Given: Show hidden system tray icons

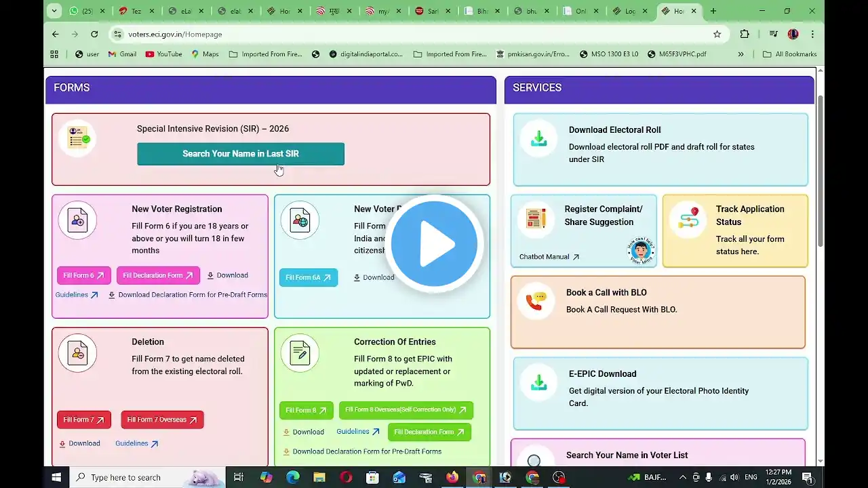Looking at the screenshot, I should coord(683,477).
